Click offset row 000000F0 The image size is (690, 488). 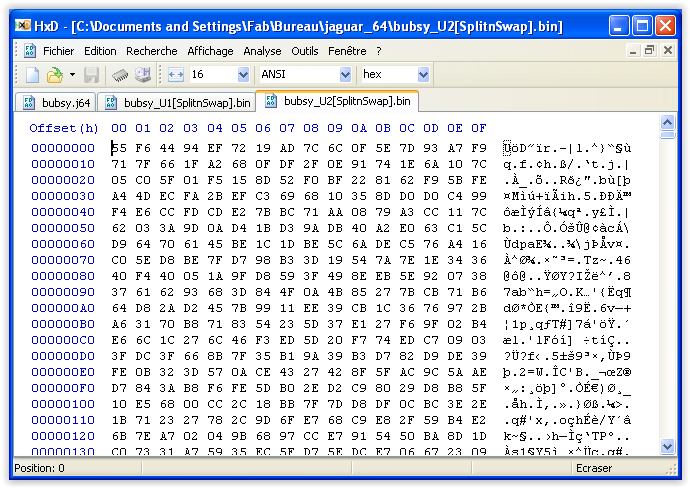click(63, 388)
